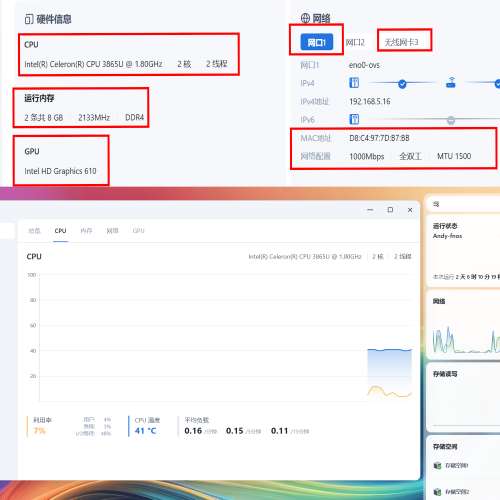Select the CPU tab in resource monitor
Viewport: 500px width, 500px height.
(60, 231)
